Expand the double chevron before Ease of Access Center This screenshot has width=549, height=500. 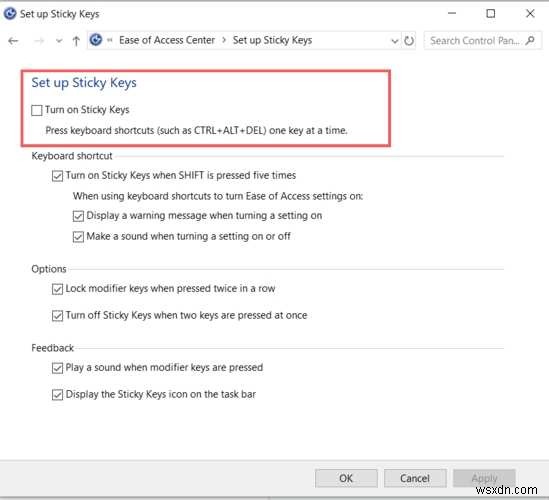[110, 40]
